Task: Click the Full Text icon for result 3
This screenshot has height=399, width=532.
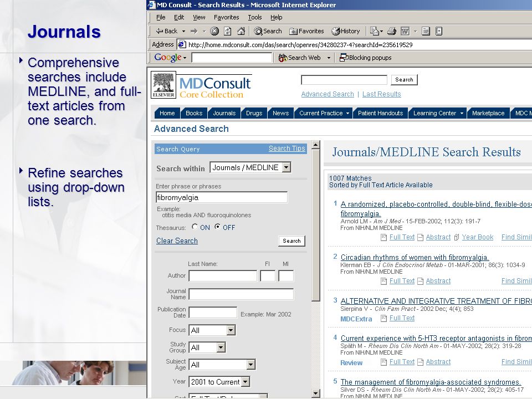Action: coord(383,318)
